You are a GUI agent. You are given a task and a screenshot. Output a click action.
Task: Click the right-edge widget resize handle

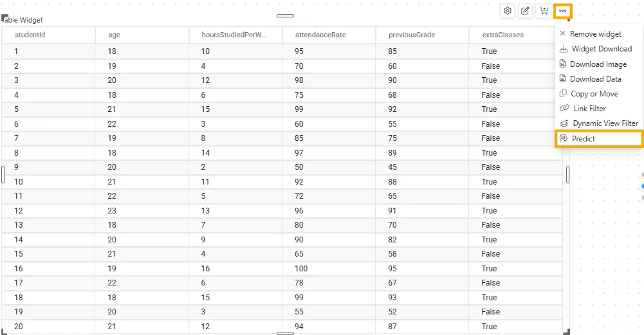tap(567, 174)
